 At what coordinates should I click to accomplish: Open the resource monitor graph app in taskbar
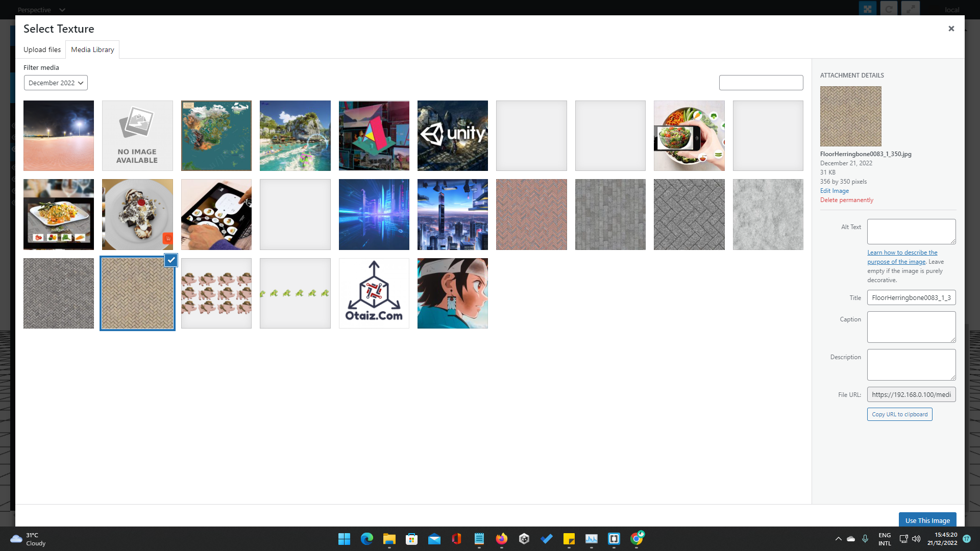click(592, 539)
